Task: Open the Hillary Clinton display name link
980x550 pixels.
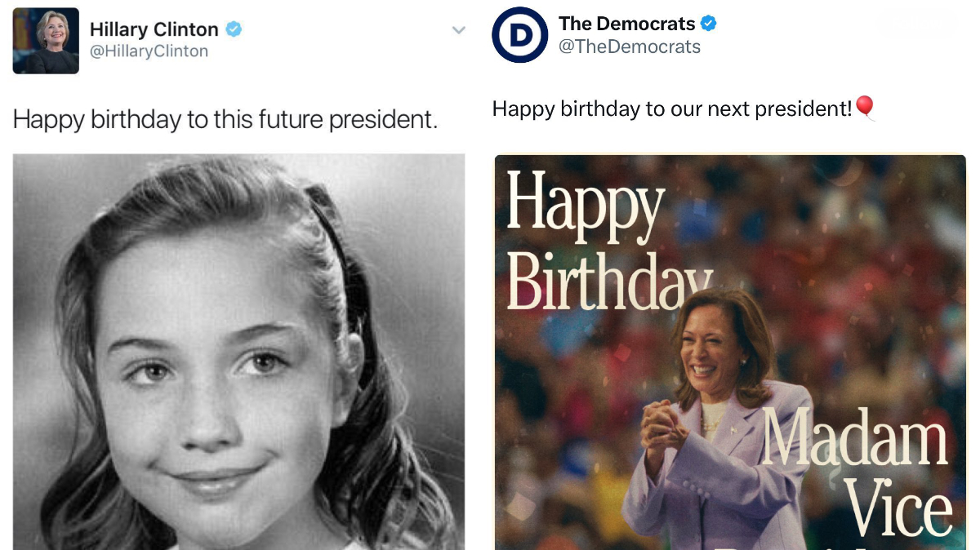Action: click(154, 30)
